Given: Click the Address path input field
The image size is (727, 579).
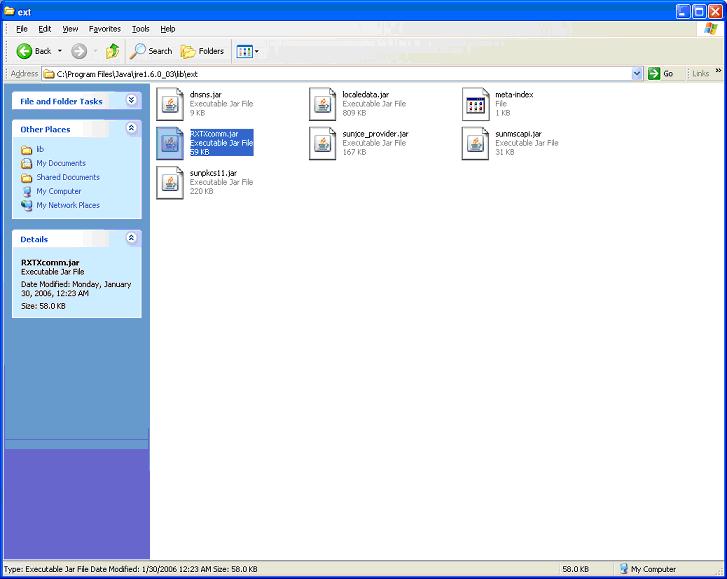Looking at the screenshot, I should tap(342, 74).
